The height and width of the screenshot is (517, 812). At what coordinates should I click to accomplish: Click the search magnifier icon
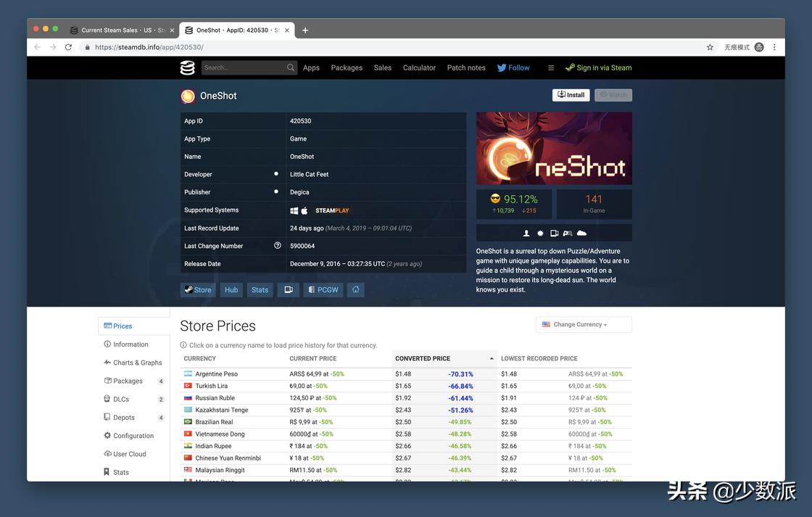point(291,68)
